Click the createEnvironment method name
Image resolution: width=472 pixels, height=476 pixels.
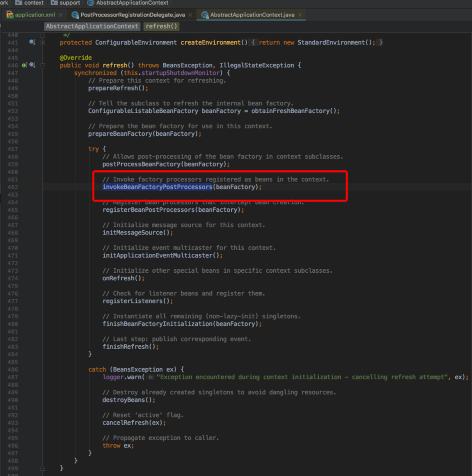point(211,42)
